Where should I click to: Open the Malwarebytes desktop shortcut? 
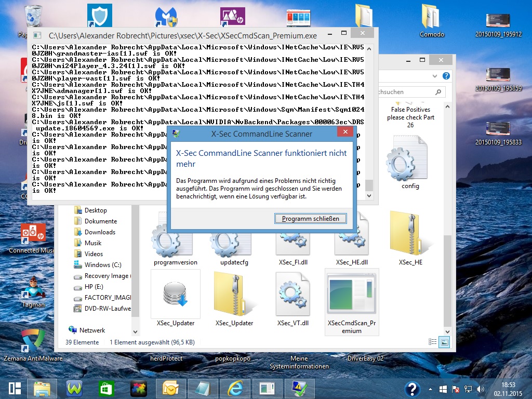click(166, 16)
